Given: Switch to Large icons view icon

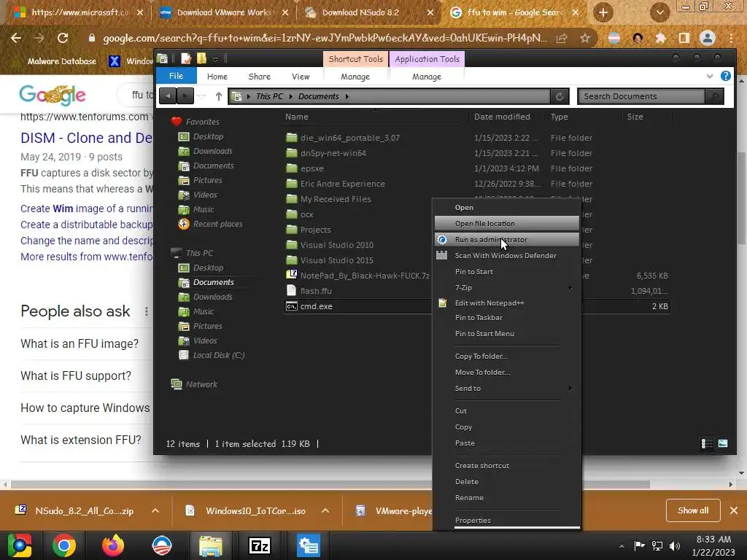Looking at the screenshot, I should pyautogui.click(x=723, y=444).
